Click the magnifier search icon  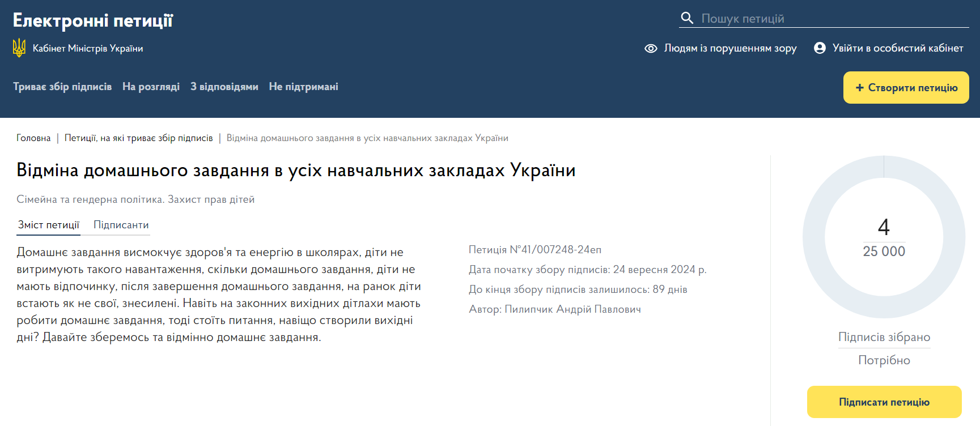click(687, 18)
